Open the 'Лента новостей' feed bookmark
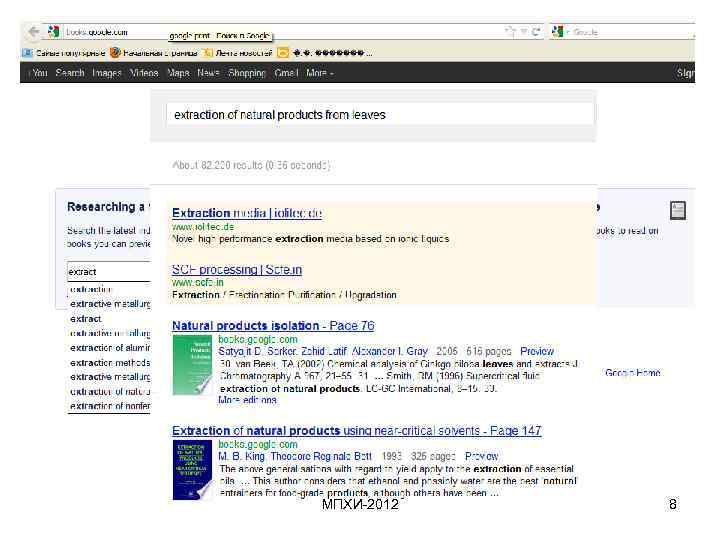This screenshot has height=540, width=720. pyautogui.click(x=238, y=53)
